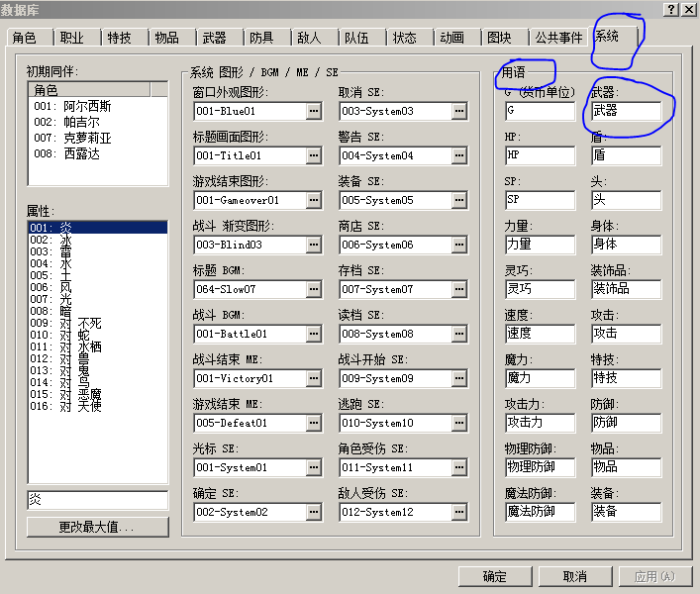Open browse button for 光标 SE 001-System01
Image resolution: width=700 pixels, height=594 pixels.
314,467
